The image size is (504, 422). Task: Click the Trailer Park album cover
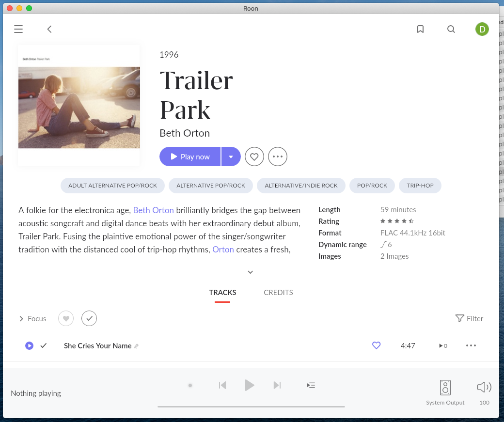79,106
